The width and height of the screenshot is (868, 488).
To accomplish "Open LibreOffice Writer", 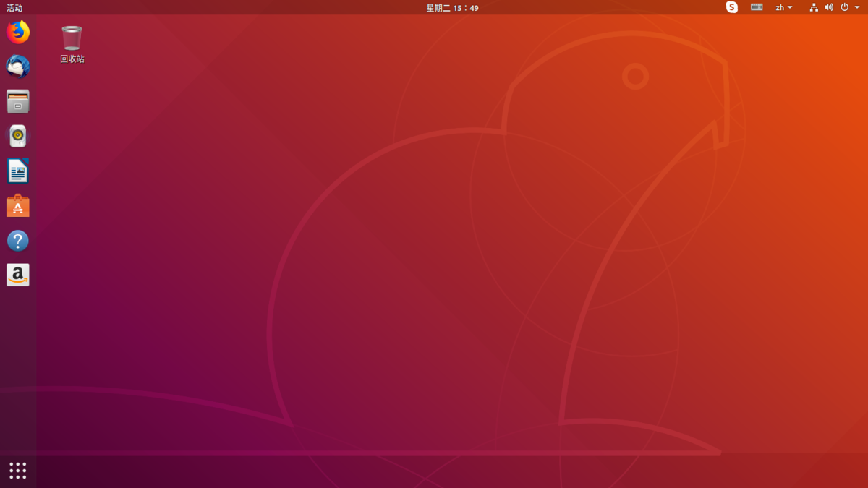I will point(17,171).
